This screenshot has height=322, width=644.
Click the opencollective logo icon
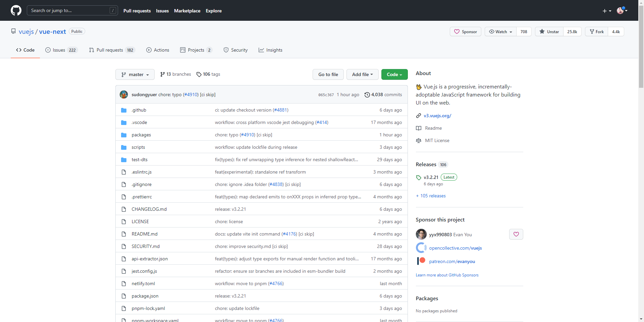pyautogui.click(x=421, y=248)
